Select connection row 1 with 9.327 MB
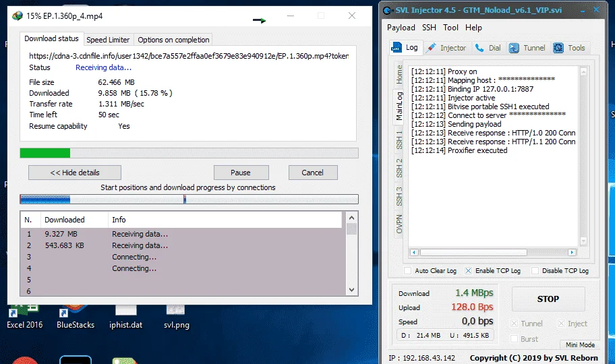This screenshot has width=615, height=364. [x=183, y=234]
